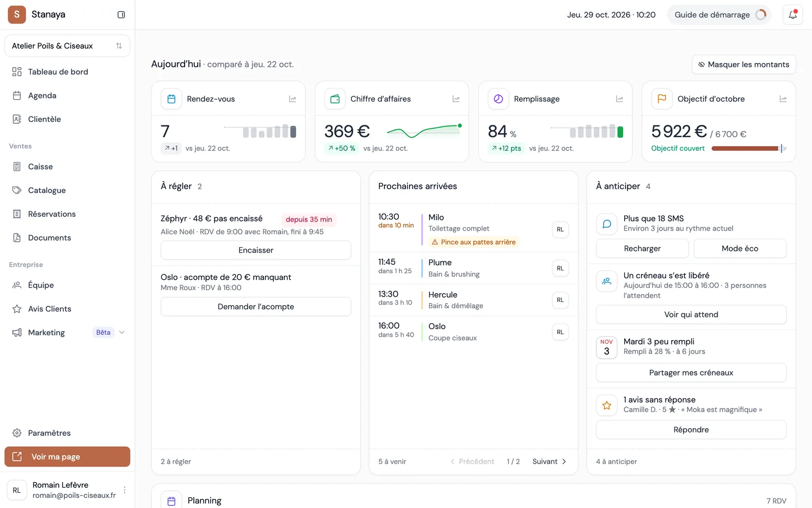
Task: Click the review star icon
Action: (x=606, y=405)
